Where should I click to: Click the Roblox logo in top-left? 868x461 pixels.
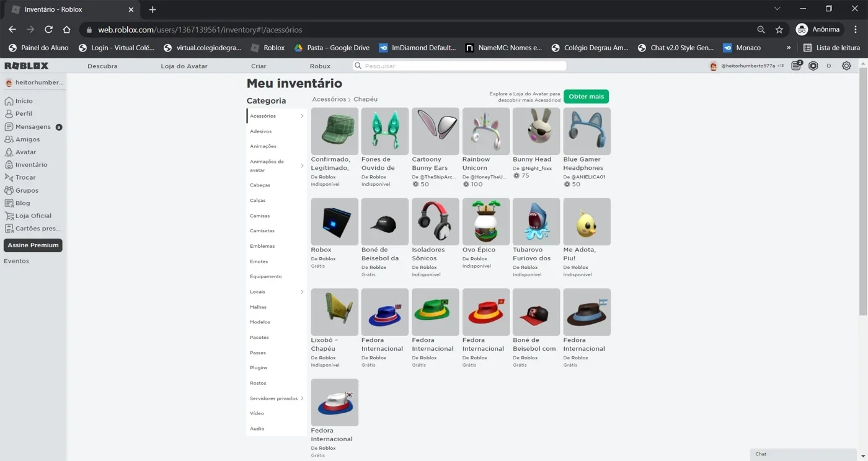point(27,66)
